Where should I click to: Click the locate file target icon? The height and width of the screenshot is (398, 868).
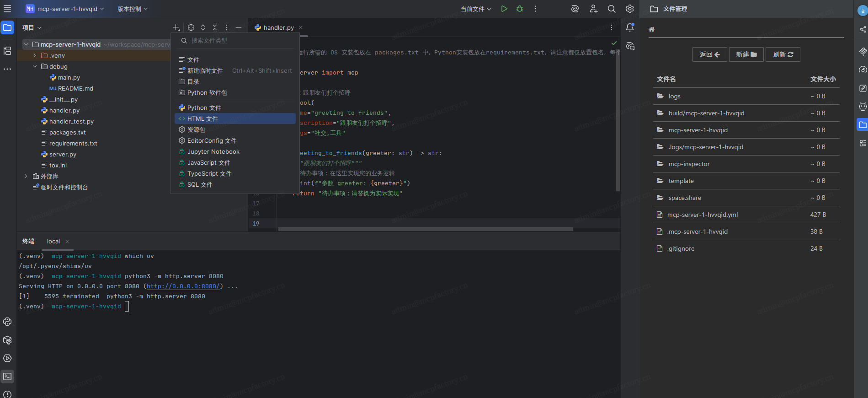coord(191,27)
